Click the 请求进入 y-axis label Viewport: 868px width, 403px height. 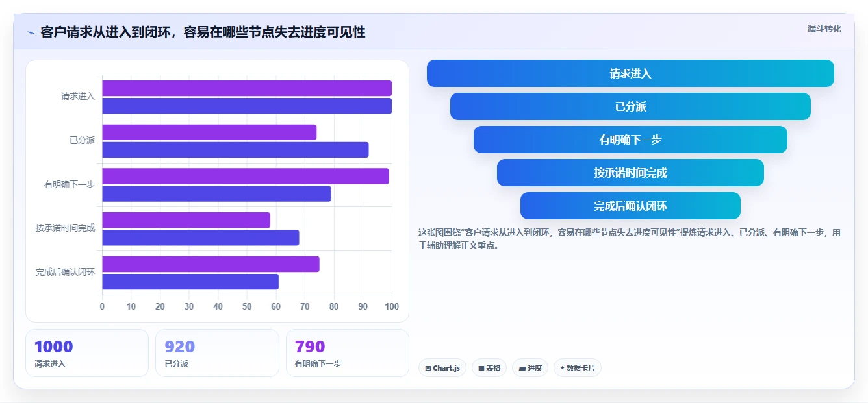(x=78, y=97)
